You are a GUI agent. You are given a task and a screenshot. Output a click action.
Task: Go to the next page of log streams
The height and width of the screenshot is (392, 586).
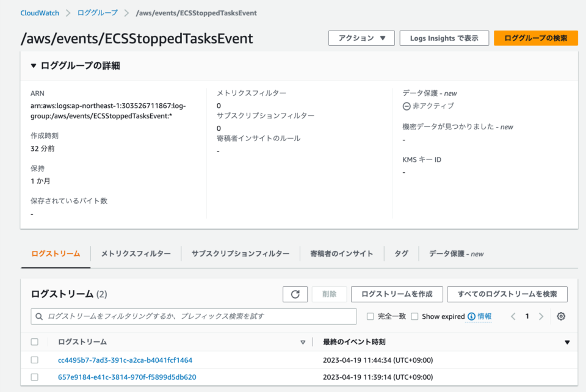[x=541, y=316]
